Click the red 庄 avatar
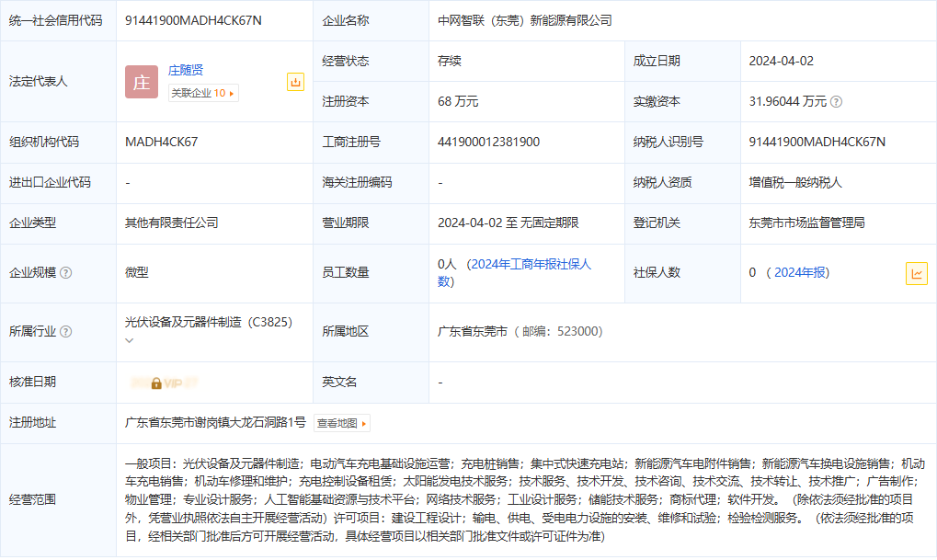937x560 pixels. (x=142, y=82)
